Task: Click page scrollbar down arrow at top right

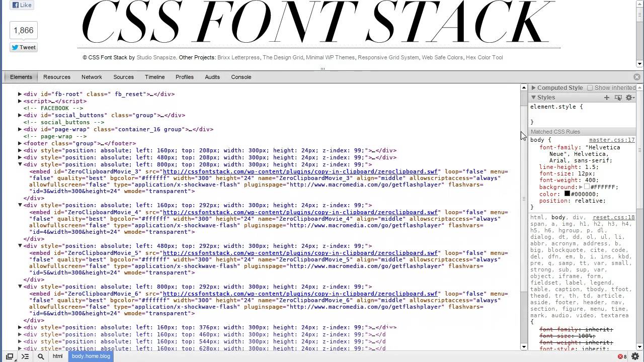Action: coord(640,63)
